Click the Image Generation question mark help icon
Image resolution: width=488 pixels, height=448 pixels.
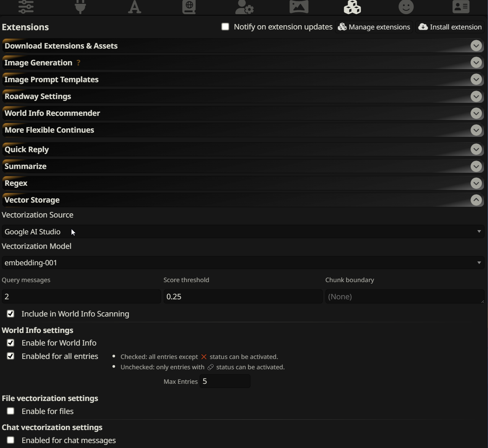[78, 63]
